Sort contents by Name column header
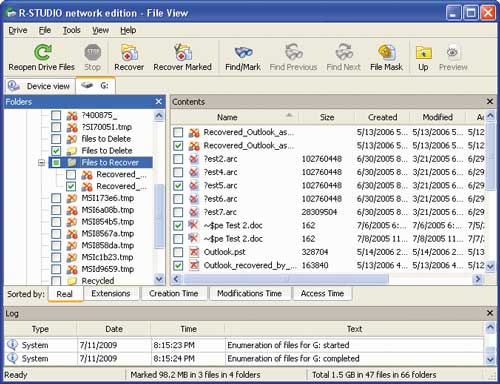Viewport: 500px width, 384px height. click(235, 117)
